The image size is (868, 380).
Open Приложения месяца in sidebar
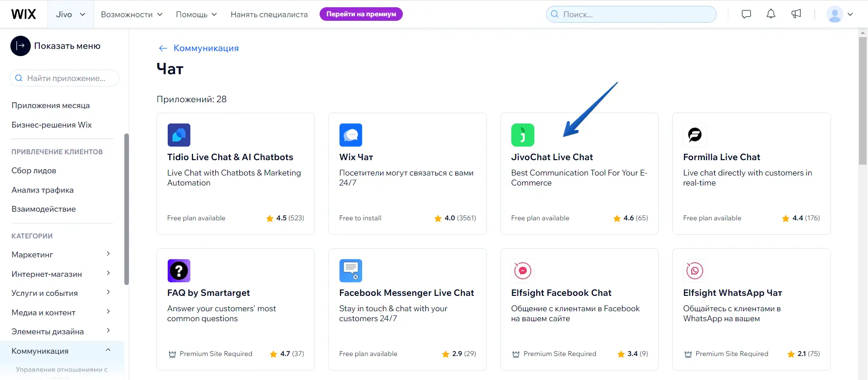(51, 105)
